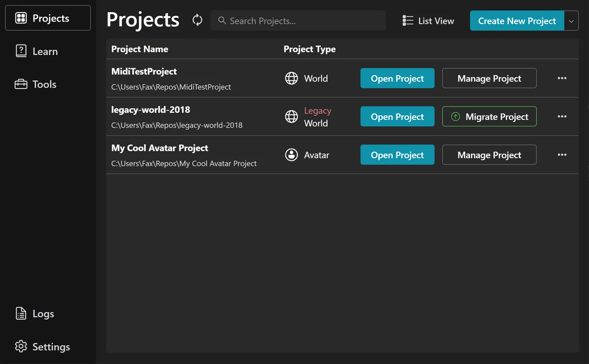Switch layout with the List View toggle
The width and height of the screenshot is (589, 364).
428,21
